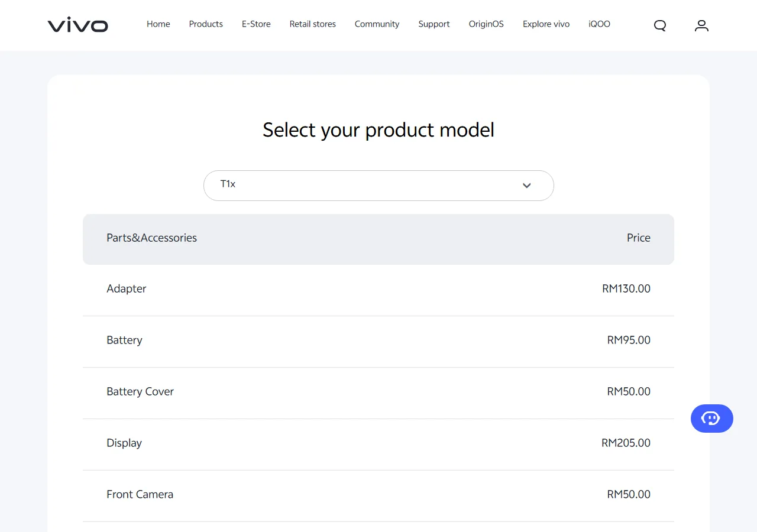This screenshot has width=757, height=532.
Task: Click the Parts&Accessories column header
Action: click(151, 238)
